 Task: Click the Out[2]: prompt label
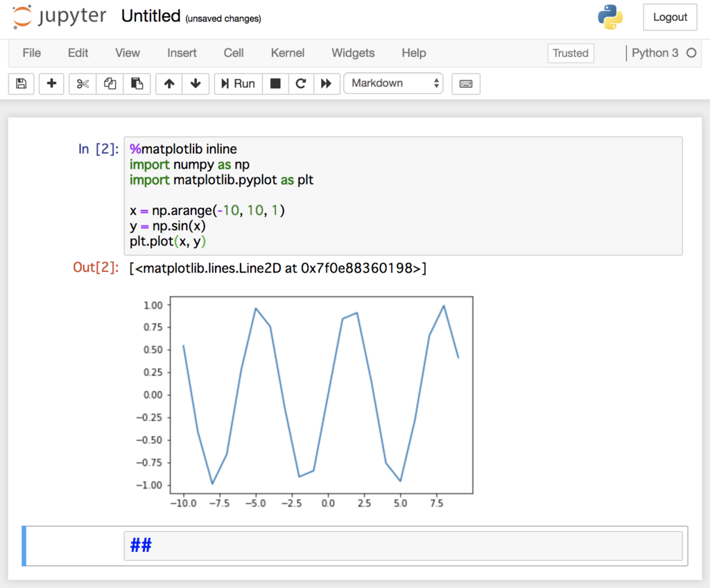click(x=96, y=267)
